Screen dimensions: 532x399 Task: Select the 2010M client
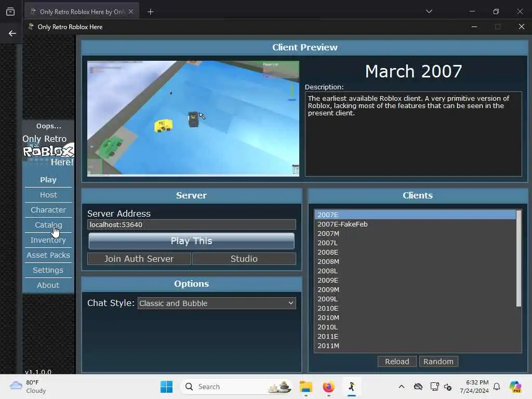pyautogui.click(x=415, y=317)
